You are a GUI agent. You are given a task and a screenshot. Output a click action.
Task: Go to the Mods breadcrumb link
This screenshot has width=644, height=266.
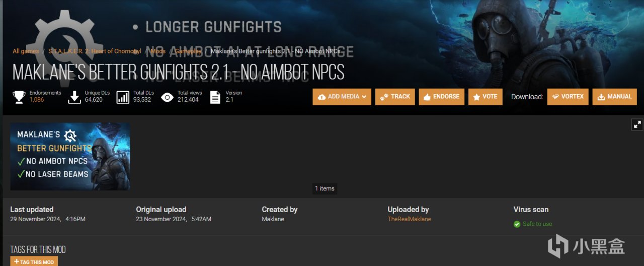coord(158,51)
